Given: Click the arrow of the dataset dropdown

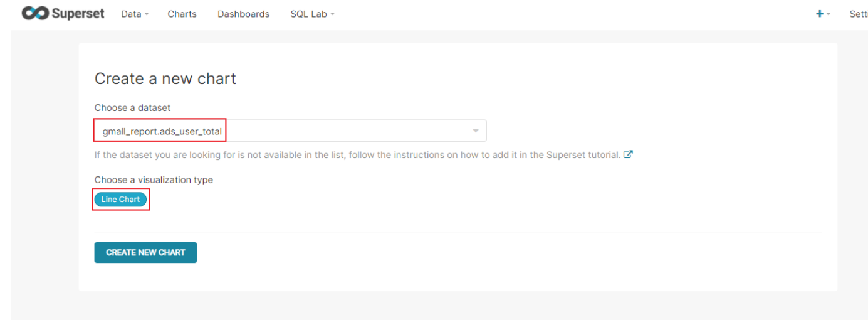Looking at the screenshot, I should click(476, 131).
